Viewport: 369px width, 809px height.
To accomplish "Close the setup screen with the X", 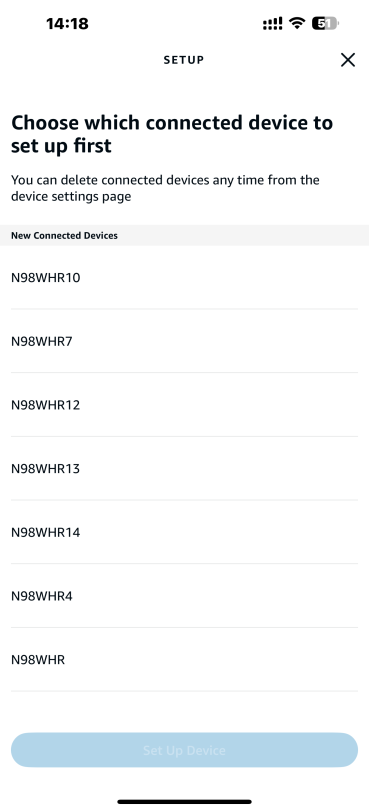I will pos(348,60).
